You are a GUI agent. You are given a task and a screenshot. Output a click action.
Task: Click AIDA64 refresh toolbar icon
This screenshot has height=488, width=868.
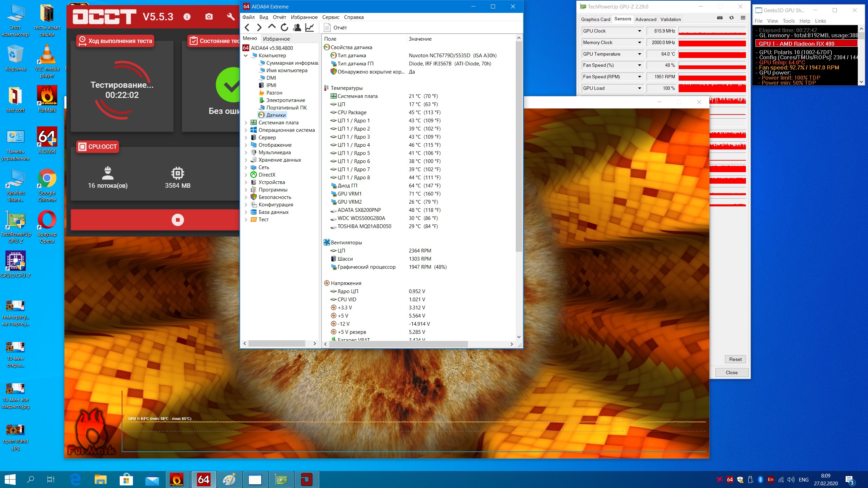284,27
